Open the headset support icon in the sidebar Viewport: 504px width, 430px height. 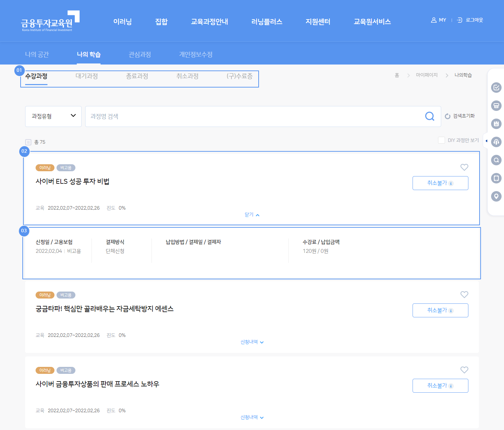[x=496, y=142]
